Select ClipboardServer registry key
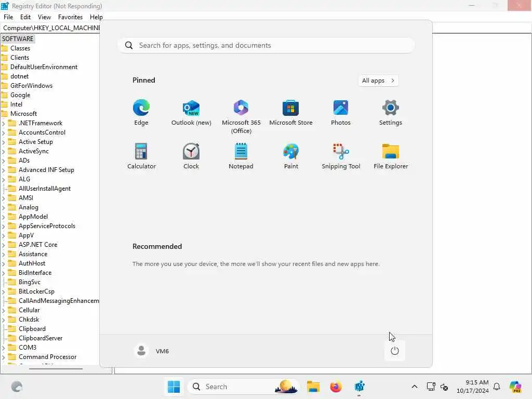 click(41, 338)
